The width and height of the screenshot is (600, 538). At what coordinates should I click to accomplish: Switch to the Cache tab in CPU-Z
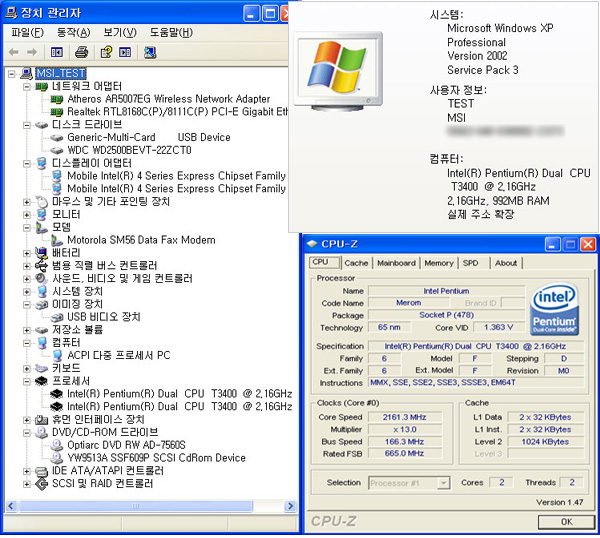click(356, 263)
